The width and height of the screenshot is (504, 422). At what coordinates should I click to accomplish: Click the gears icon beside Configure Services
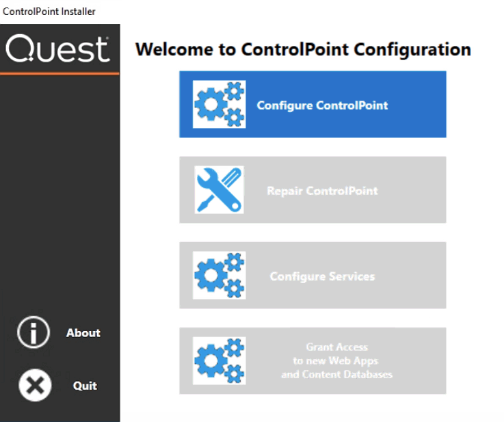tap(219, 276)
